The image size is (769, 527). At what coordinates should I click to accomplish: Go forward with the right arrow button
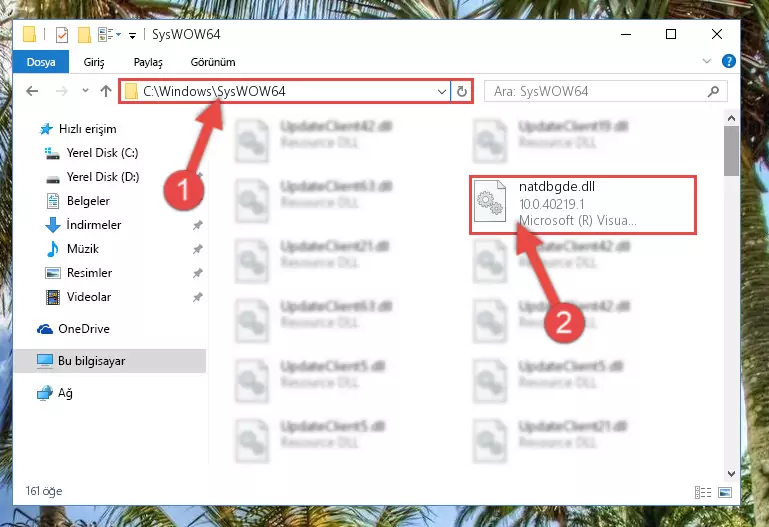pyautogui.click(x=62, y=91)
